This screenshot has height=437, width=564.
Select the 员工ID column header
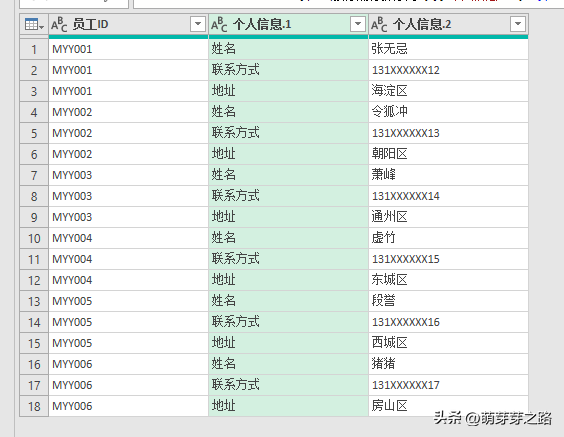click(128, 24)
